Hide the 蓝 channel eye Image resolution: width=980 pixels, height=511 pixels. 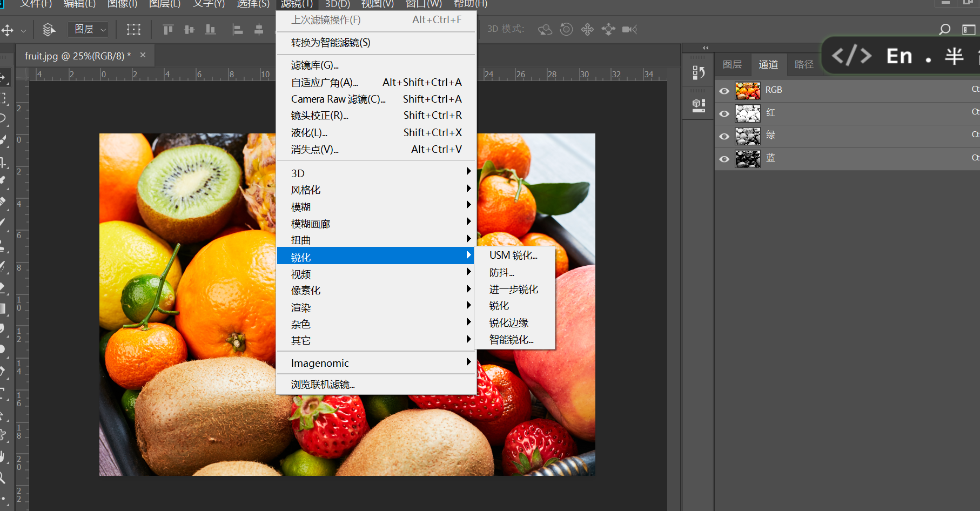(724, 159)
